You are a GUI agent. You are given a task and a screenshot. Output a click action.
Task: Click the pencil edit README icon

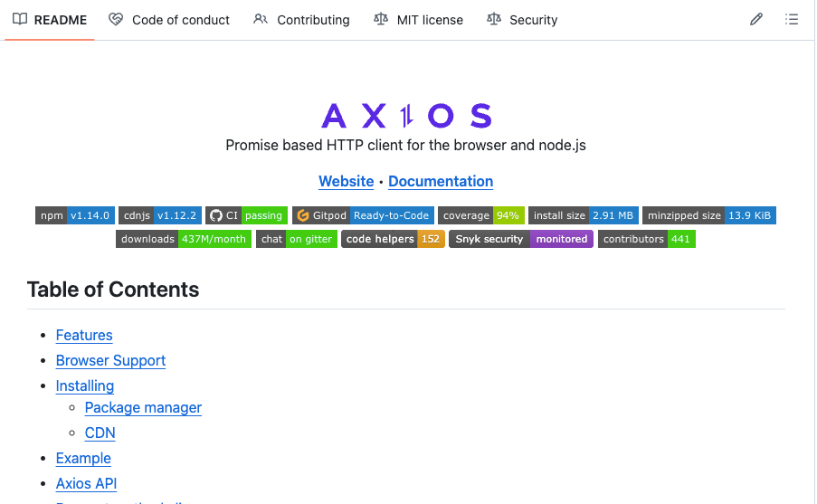pyautogui.click(x=756, y=20)
